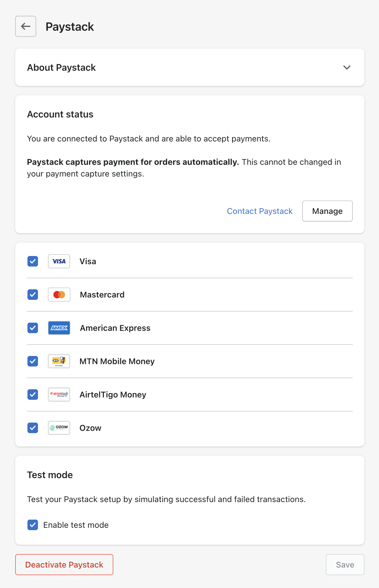The width and height of the screenshot is (379, 588).
Task: Open the Contact Paystack link
Action: point(260,211)
